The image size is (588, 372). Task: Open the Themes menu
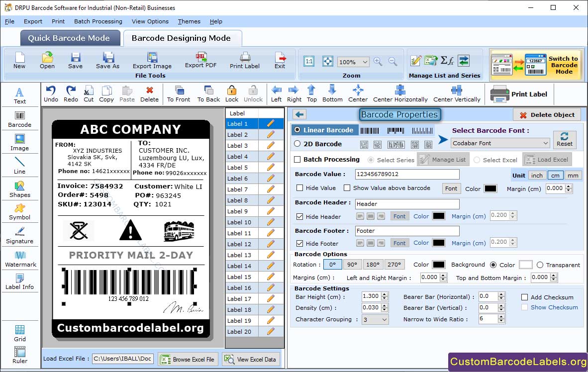tap(189, 21)
